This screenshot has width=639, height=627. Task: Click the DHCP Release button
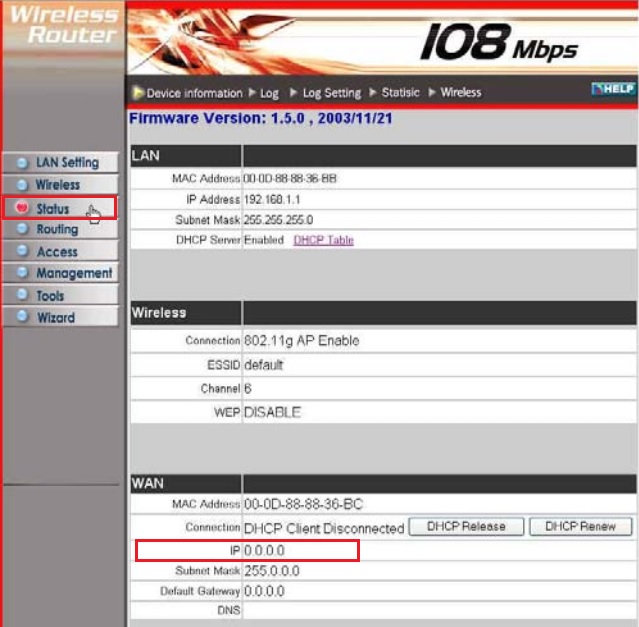point(466,526)
